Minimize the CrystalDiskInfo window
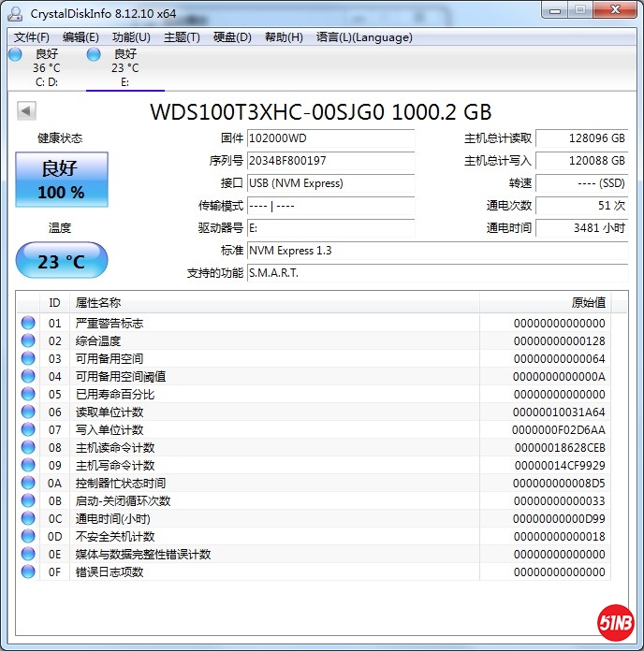 coord(555,10)
